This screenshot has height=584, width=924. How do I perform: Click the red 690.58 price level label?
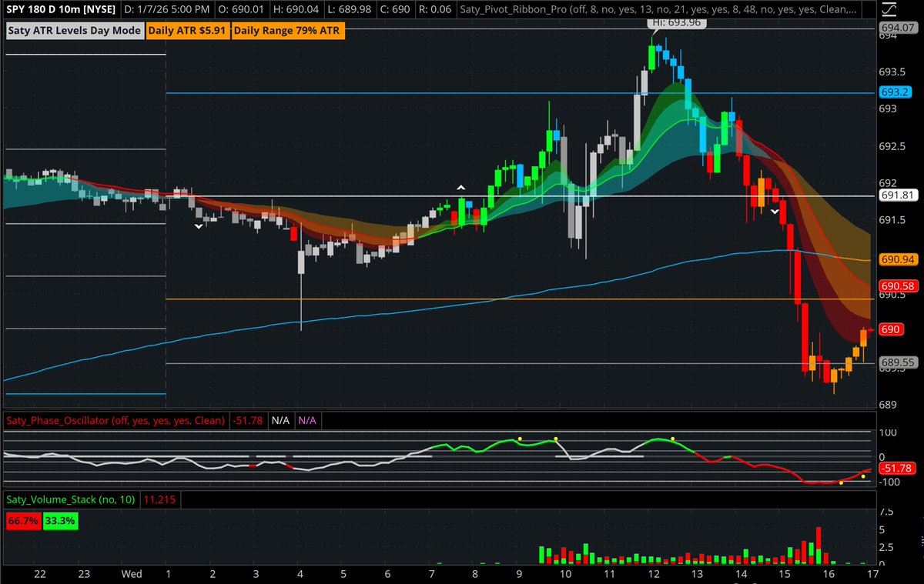coord(897,285)
